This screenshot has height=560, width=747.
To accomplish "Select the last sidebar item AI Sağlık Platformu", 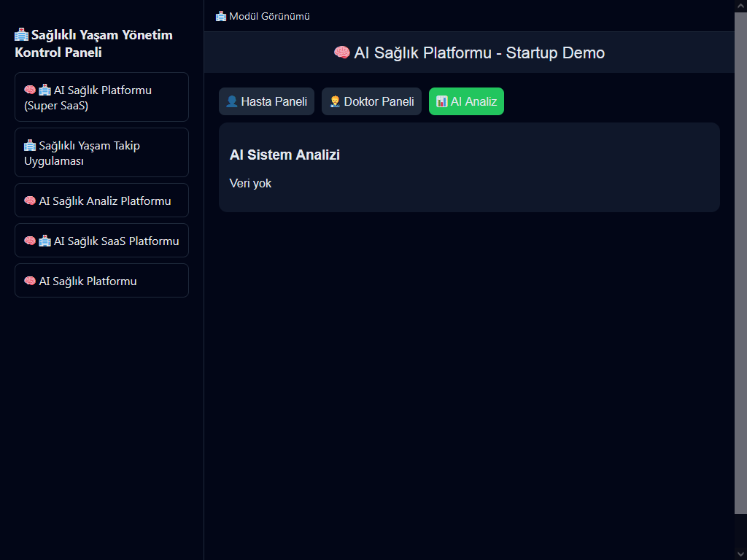I will click(101, 281).
